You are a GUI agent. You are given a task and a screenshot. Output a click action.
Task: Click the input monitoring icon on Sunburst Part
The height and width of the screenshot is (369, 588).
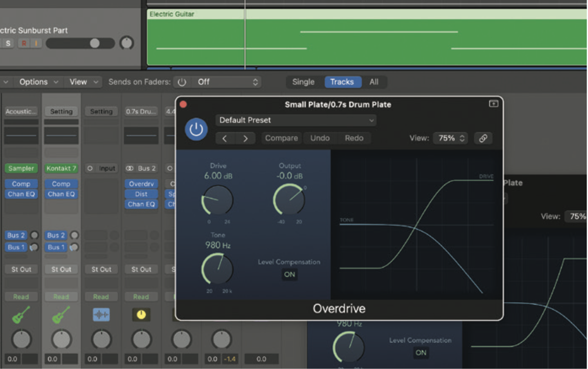(x=37, y=43)
